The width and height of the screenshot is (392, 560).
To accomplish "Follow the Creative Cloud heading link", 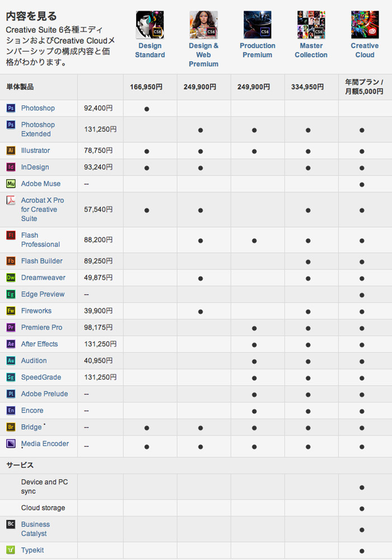I will coord(365,50).
